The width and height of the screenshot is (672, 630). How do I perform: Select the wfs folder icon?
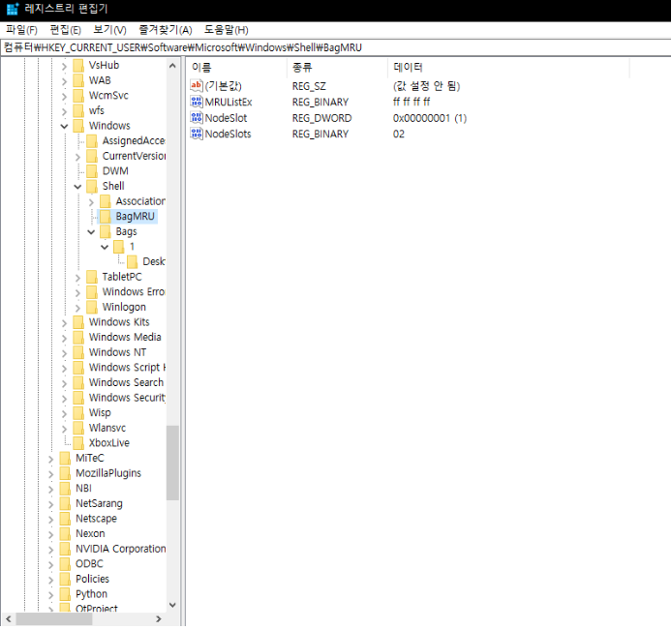78,111
